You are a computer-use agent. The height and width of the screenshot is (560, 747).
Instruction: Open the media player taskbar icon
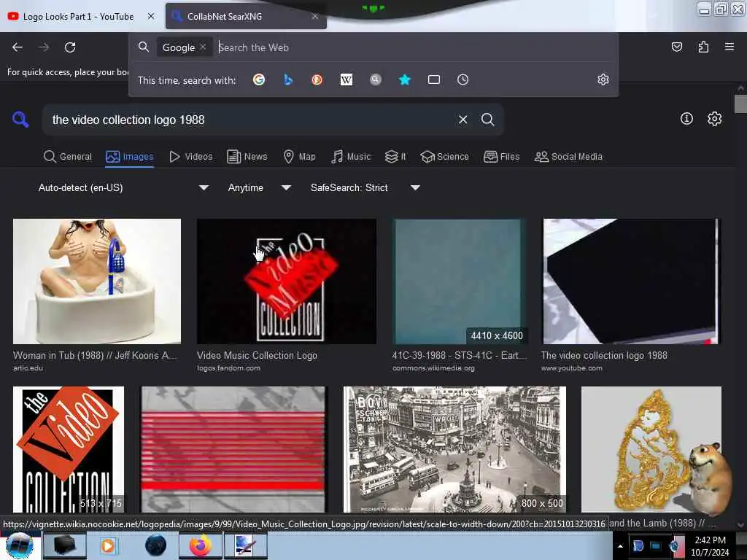point(108,545)
